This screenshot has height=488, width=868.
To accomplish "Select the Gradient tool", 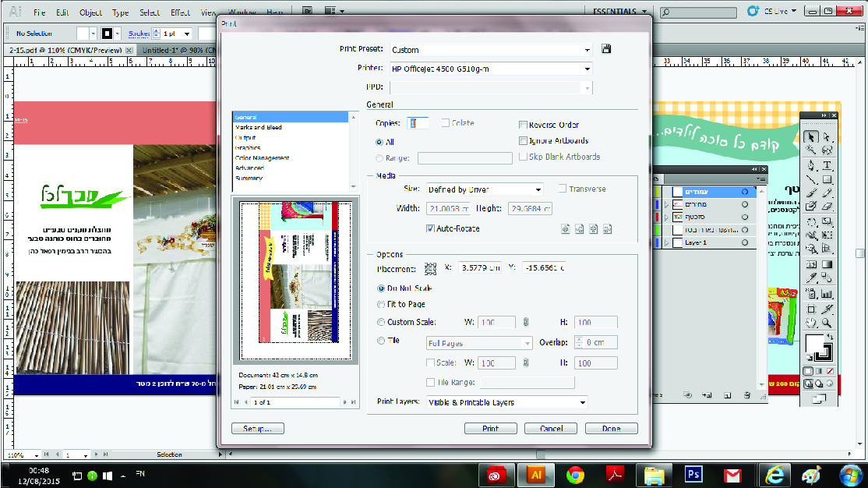I will pos(827,265).
